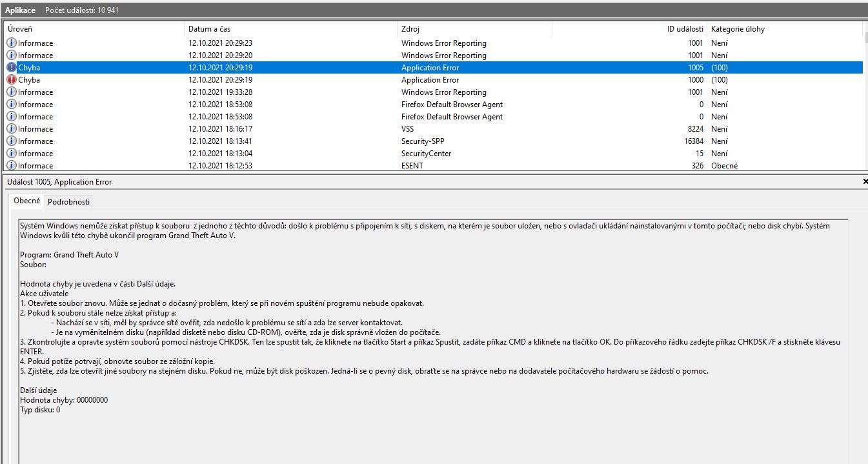Select Security-SPP source cell
The image size is (868, 464).
click(x=423, y=141)
